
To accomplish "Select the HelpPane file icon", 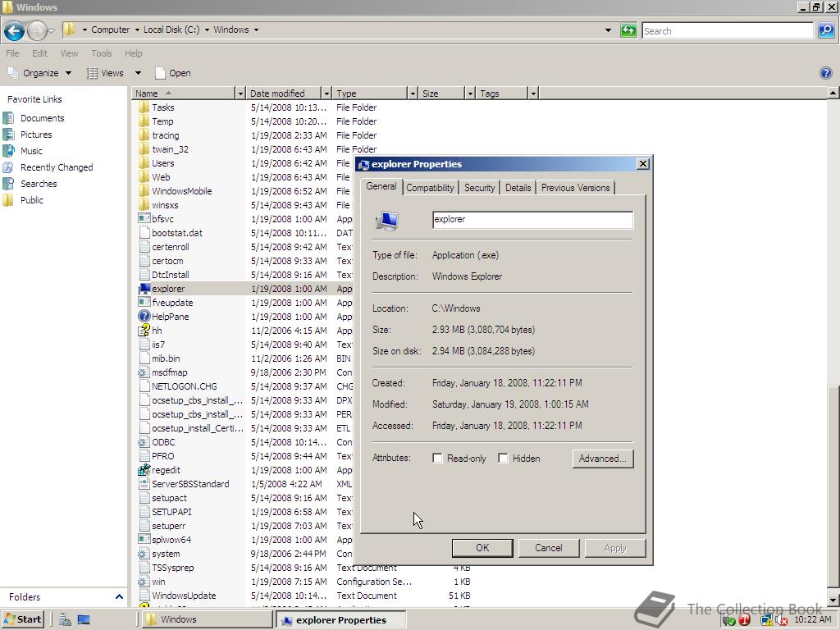I will 144,316.
